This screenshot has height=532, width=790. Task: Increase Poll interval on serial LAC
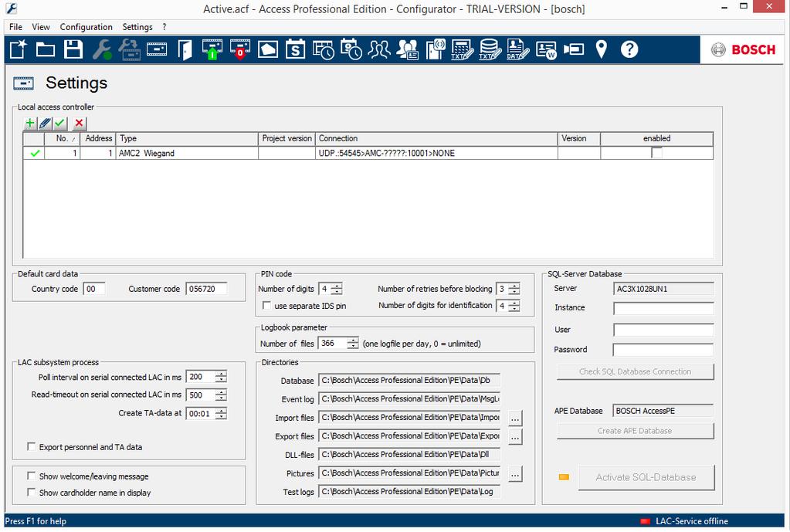(x=221, y=374)
